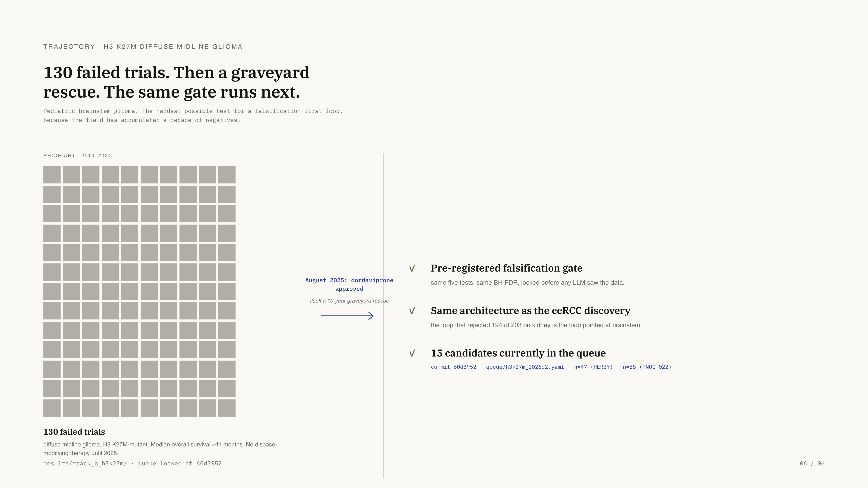The height and width of the screenshot is (488, 868).
Task: Click checkmark beside 15 candidates in queue
Action: (412, 353)
